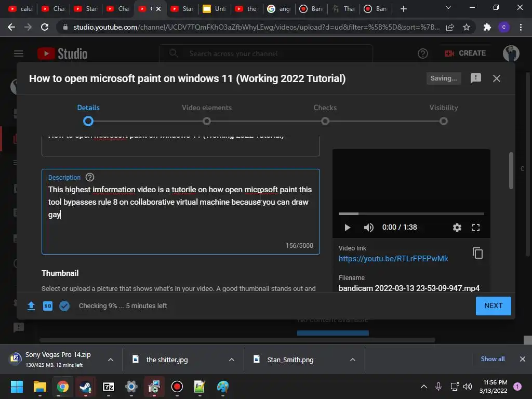This screenshot has height=399, width=532.
Task: Switch to the Google 'ang' tab
Action: point(279,9)
